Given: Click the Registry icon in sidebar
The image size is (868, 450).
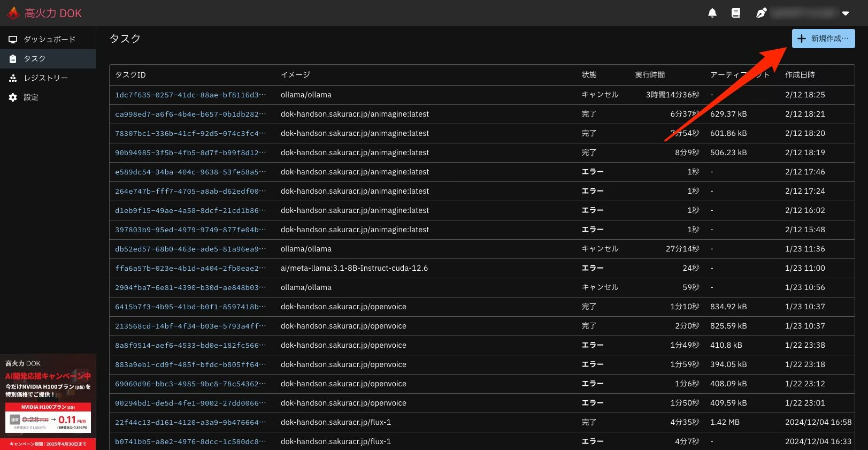Looking at the screenshot, I should [13, 78].
